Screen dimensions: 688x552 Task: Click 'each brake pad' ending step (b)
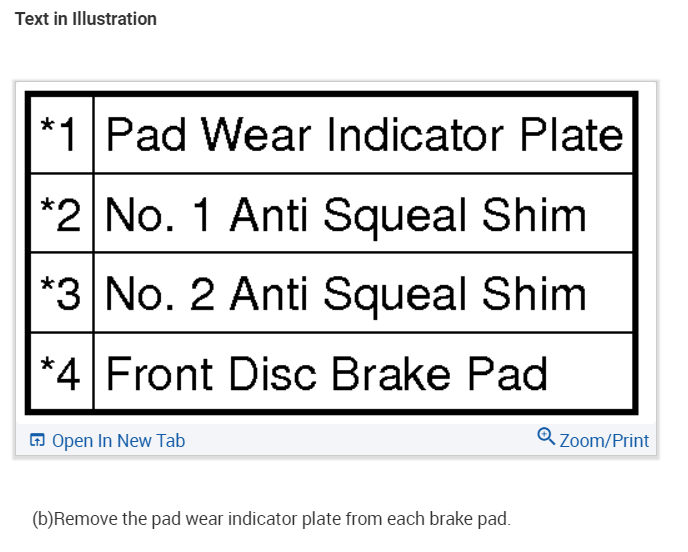(461, 519)
